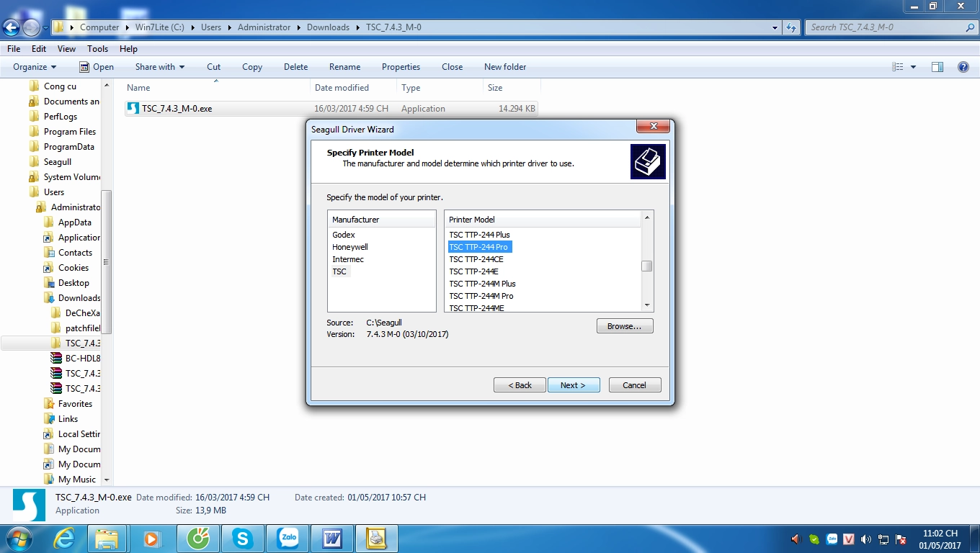Select TSC TTP-244M Plus model
Viewport: 980px width, 553px height.
click(x=482, y=284)
